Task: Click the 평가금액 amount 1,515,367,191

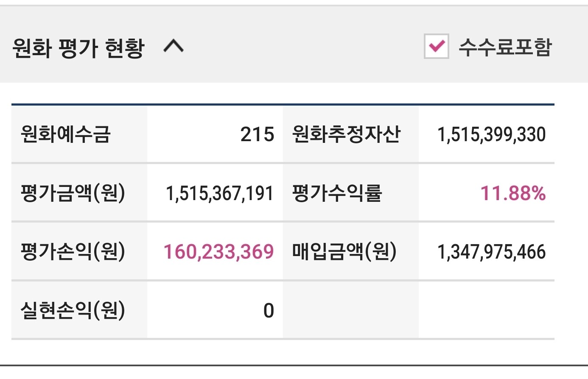Action: click(220, 193)
